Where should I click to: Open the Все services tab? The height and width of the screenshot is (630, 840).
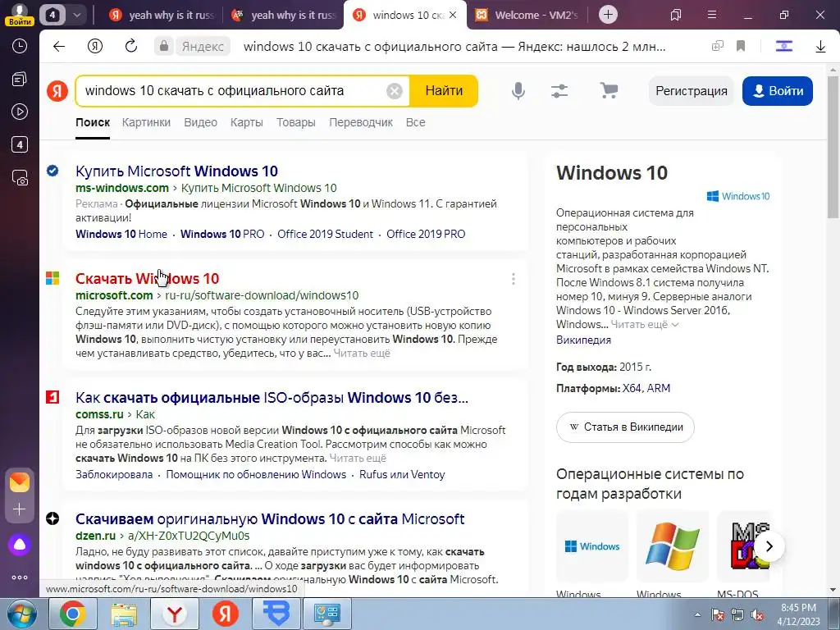[415, 123]
